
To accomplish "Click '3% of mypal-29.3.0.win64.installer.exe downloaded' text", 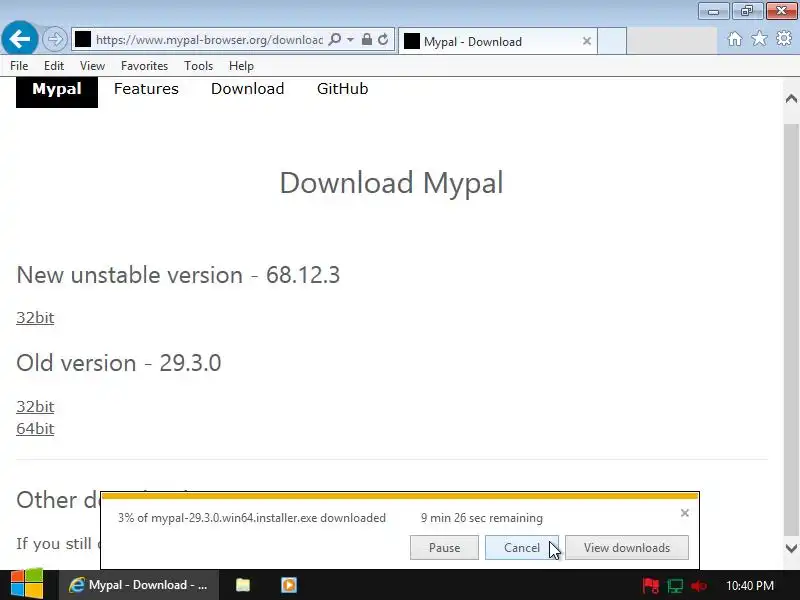I will [252, 518].
